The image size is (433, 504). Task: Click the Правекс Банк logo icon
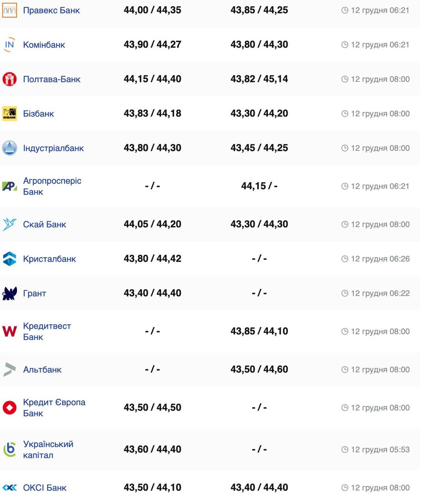[9, 11]
